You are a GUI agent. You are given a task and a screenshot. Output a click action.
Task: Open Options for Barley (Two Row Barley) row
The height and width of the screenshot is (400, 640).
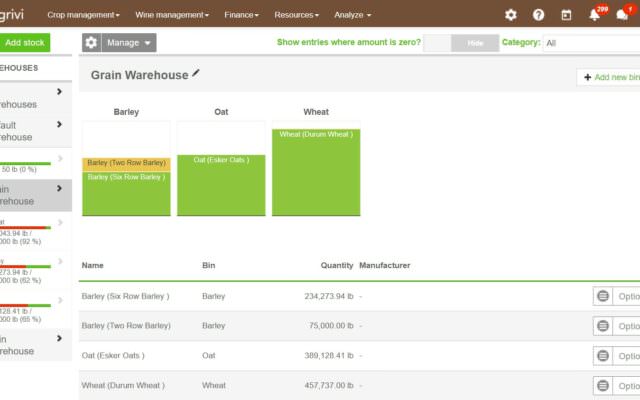(627, 326)
